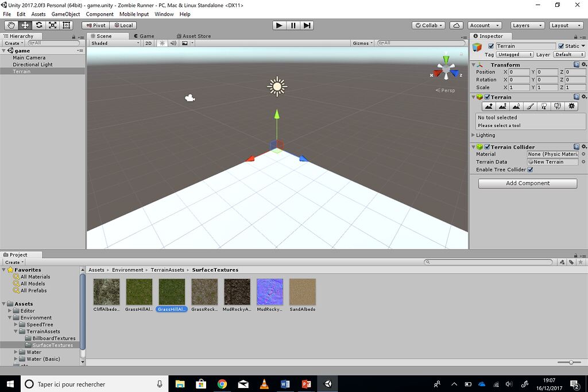The image size is (588, 392).
Task: Disable Enable Tree Collider
Action: point(529,169)
